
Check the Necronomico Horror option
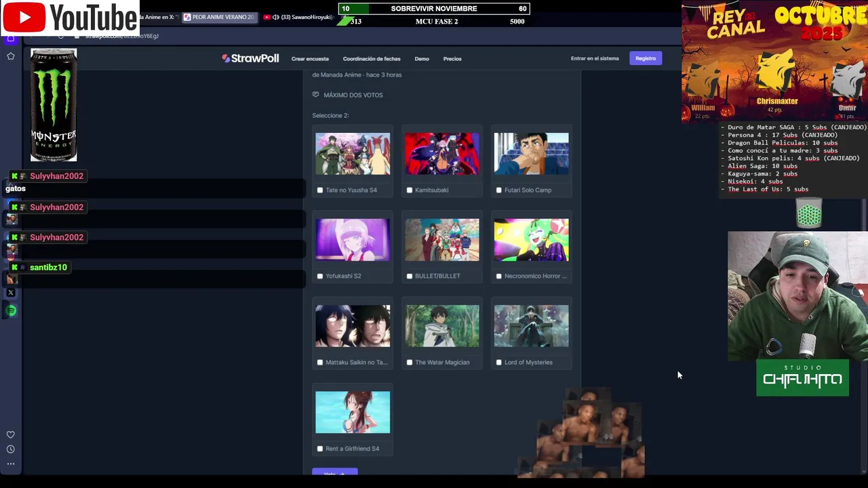tap(499, 277)
